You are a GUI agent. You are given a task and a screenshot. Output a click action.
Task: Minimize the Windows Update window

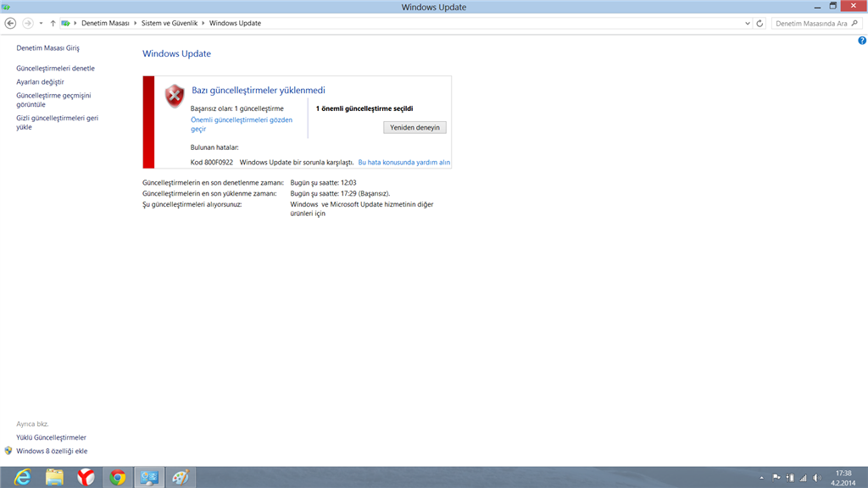tap(817, 7)
